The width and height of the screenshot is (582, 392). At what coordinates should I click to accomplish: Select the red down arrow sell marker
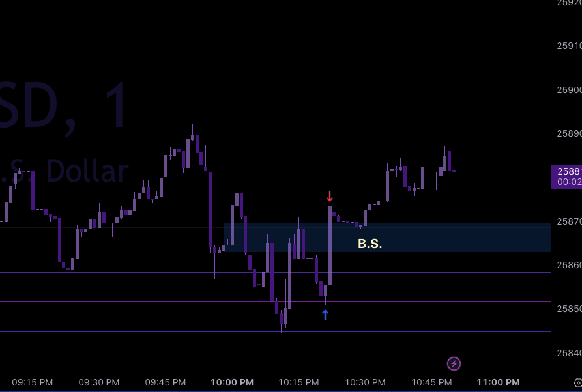click(330, 195)
